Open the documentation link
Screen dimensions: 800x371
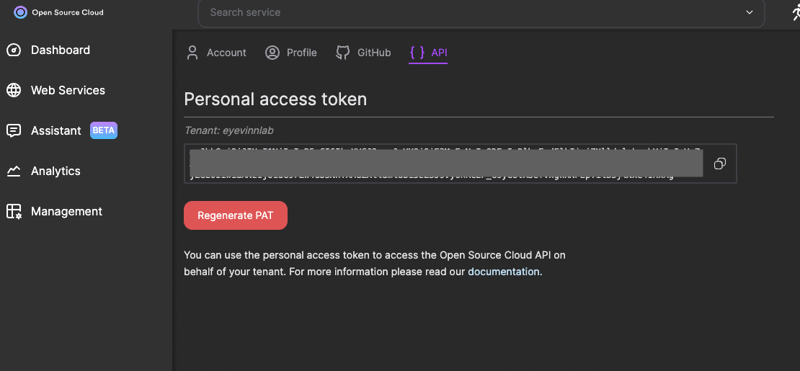point(504,272)
